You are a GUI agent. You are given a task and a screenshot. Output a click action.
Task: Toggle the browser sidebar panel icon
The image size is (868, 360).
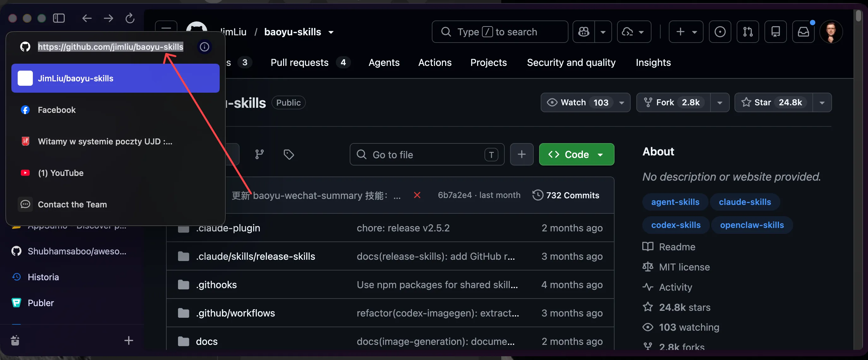pos(59,18)
